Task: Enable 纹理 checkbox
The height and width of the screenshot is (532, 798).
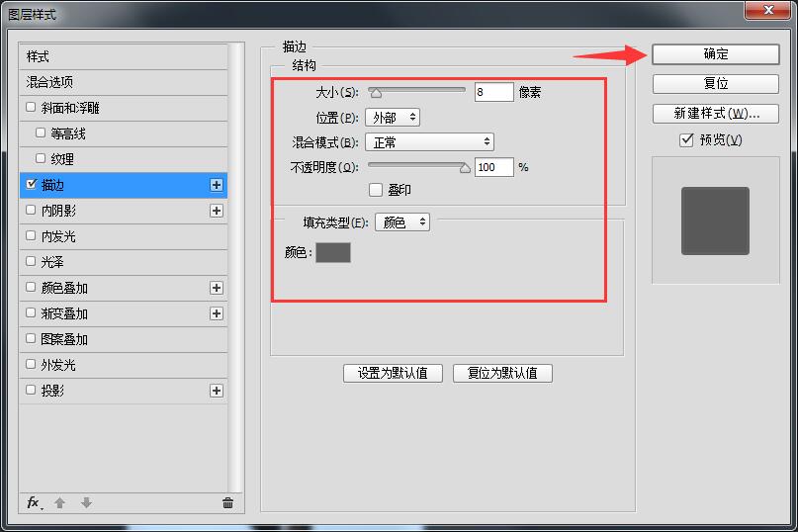Action: [x=41, y=158]
